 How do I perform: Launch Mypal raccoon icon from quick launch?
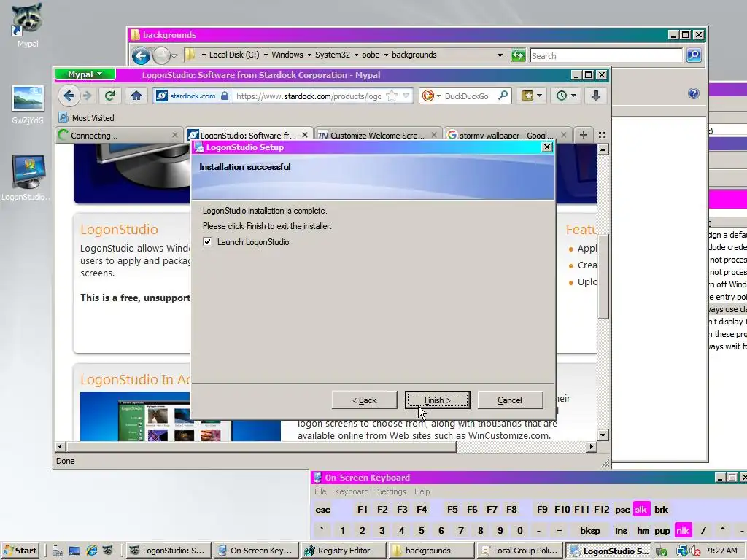(108, 551)
